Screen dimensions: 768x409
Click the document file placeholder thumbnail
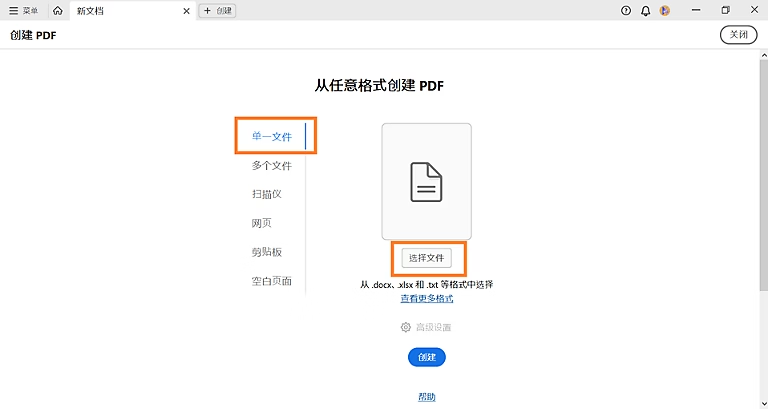427,181
